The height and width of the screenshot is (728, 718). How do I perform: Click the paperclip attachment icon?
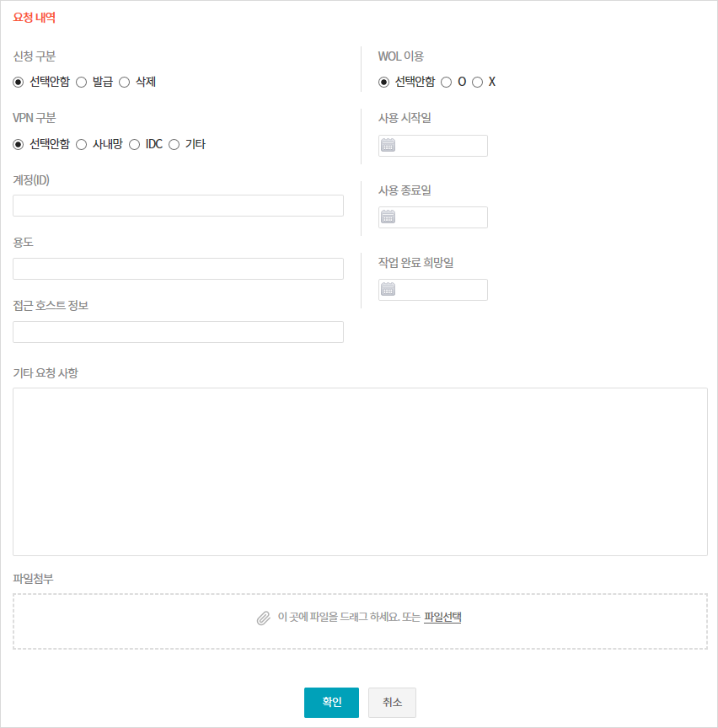click(x=264, y=618)
